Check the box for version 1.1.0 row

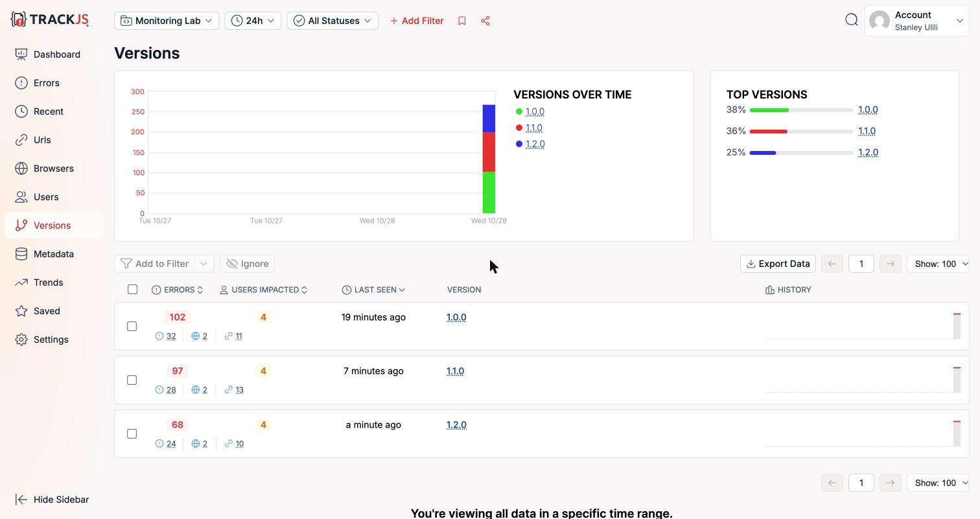132,380
